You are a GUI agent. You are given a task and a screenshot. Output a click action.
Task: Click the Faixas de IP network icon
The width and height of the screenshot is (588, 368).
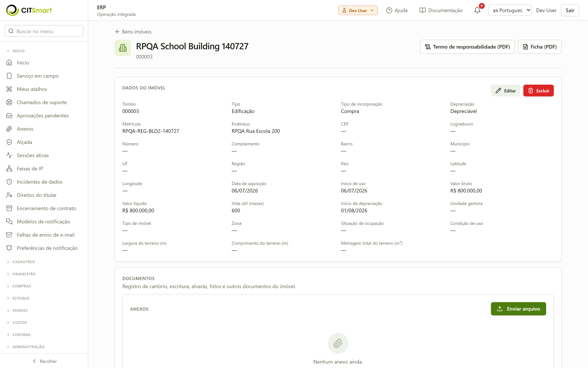pyautogui.click(x=9, y=168)
